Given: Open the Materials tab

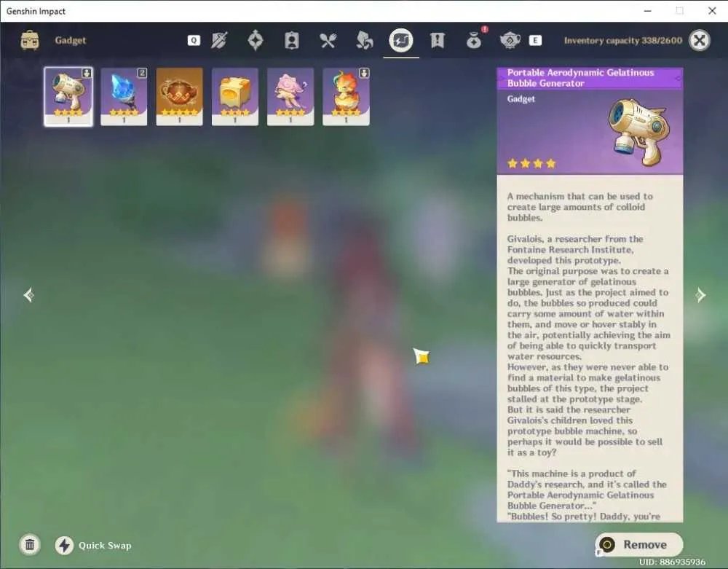Looking at the screenshot, I should (x=365, y=40).
